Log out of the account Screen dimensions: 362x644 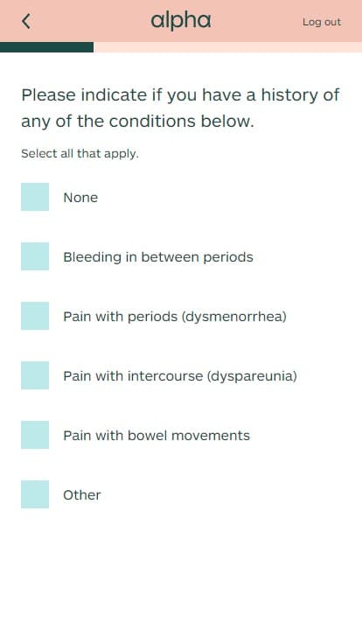322,22
